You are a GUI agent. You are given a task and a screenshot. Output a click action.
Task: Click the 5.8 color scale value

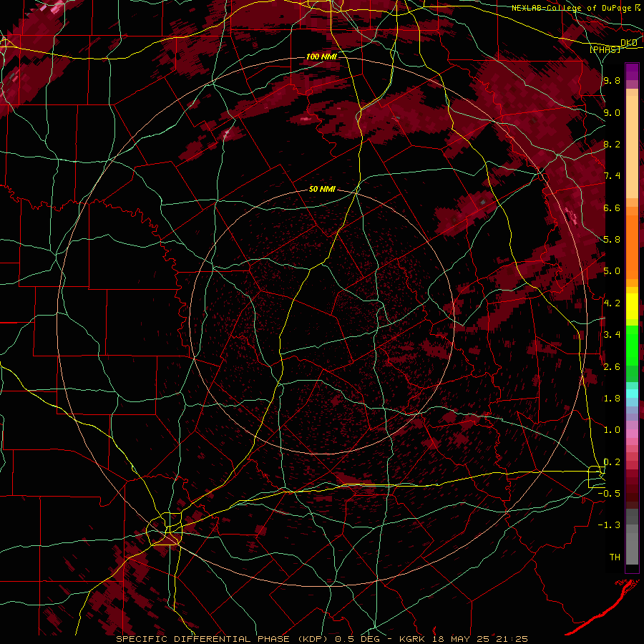tap(612, 240)
